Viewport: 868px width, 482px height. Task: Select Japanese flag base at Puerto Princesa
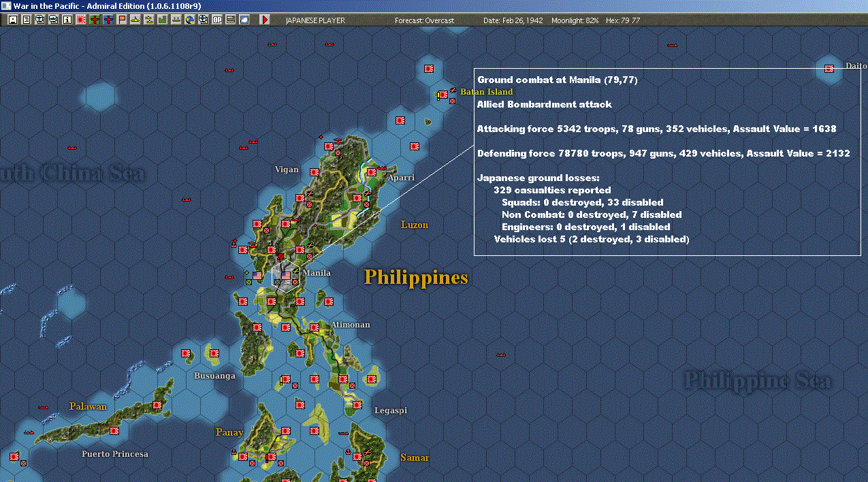click(114, 431)
